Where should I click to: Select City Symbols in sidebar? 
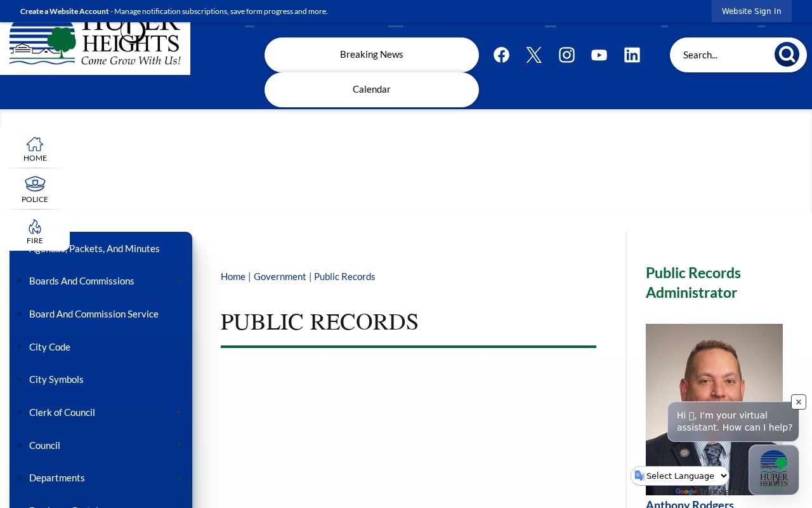[56, 379]
